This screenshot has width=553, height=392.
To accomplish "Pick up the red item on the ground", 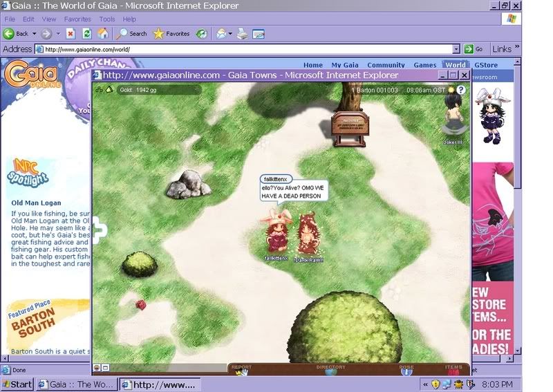I will click(141, 304).
